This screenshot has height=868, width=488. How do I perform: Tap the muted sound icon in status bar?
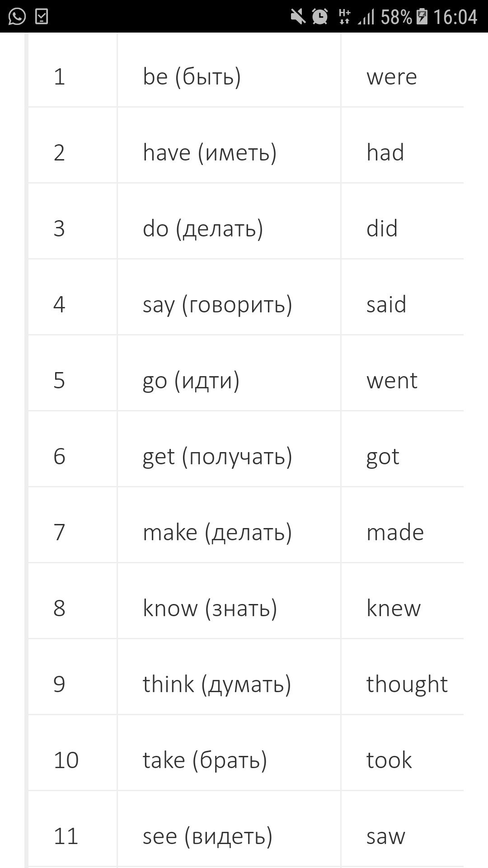pyautogui.click(x=298, y=17)
